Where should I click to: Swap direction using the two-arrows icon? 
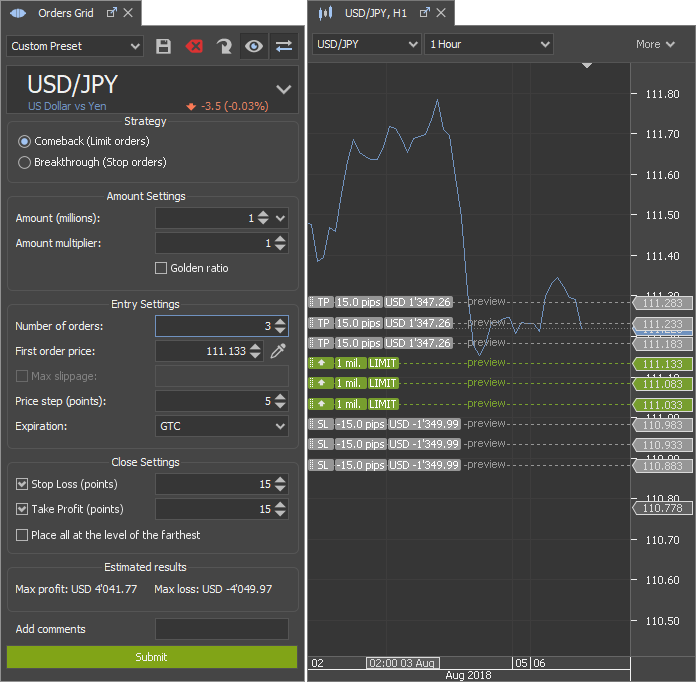coord(284,46)
